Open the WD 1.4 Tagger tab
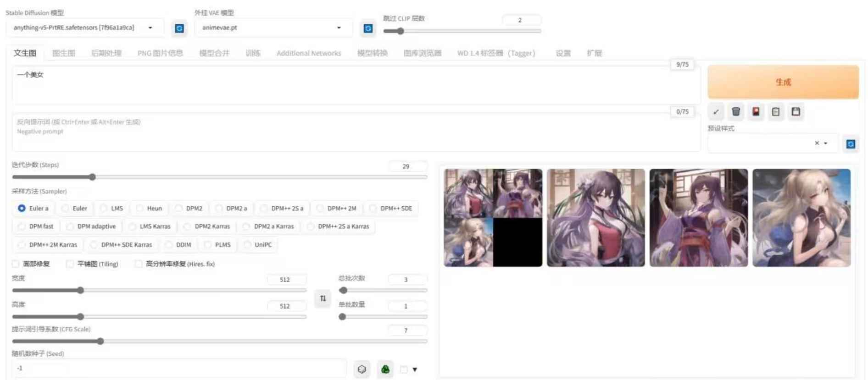 coord(496,53)
